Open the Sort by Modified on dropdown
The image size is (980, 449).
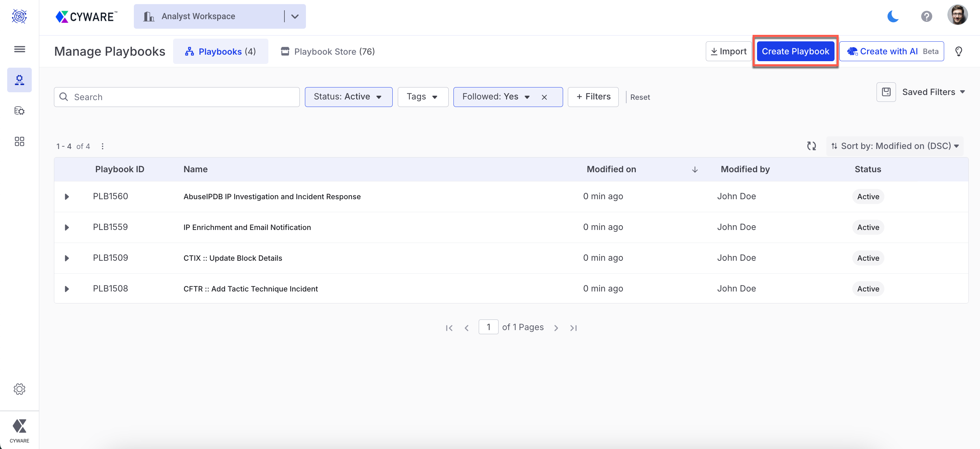[x=895, y=146]
